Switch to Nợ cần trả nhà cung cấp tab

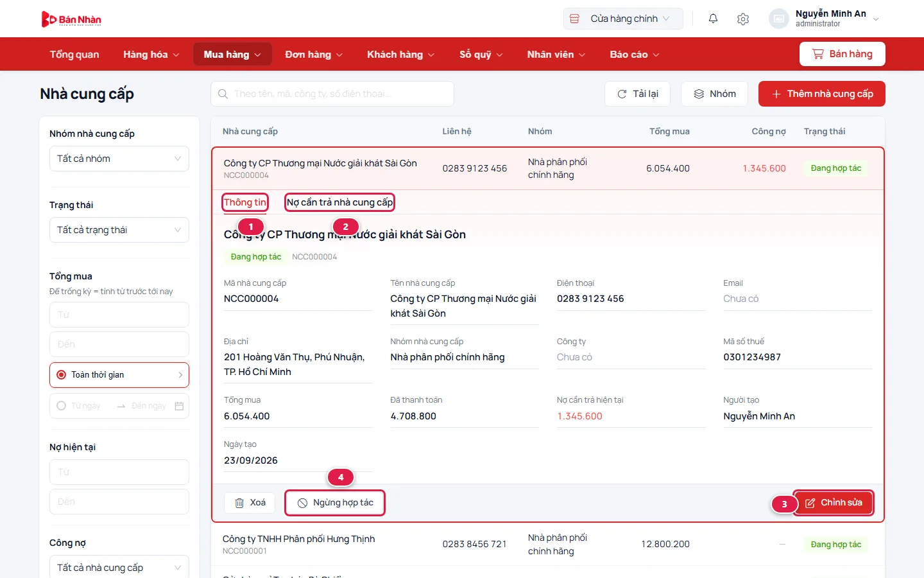pos(339,202)
